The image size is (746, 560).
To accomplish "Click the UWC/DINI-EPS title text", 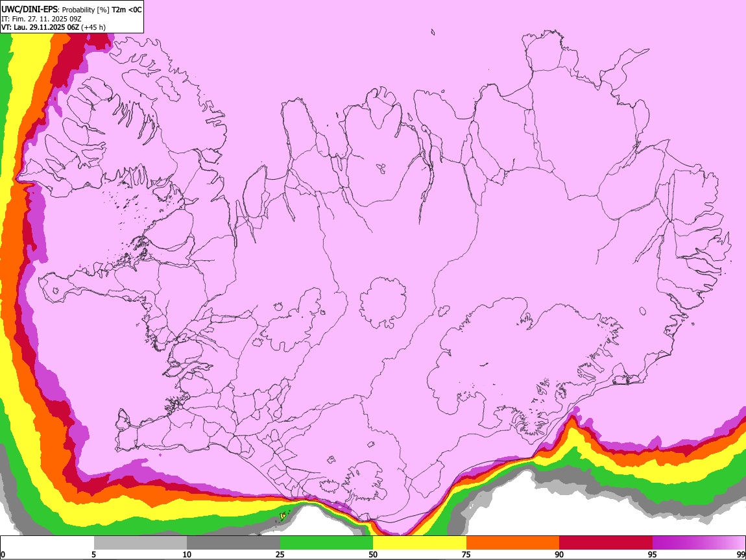I will [30, 10].
